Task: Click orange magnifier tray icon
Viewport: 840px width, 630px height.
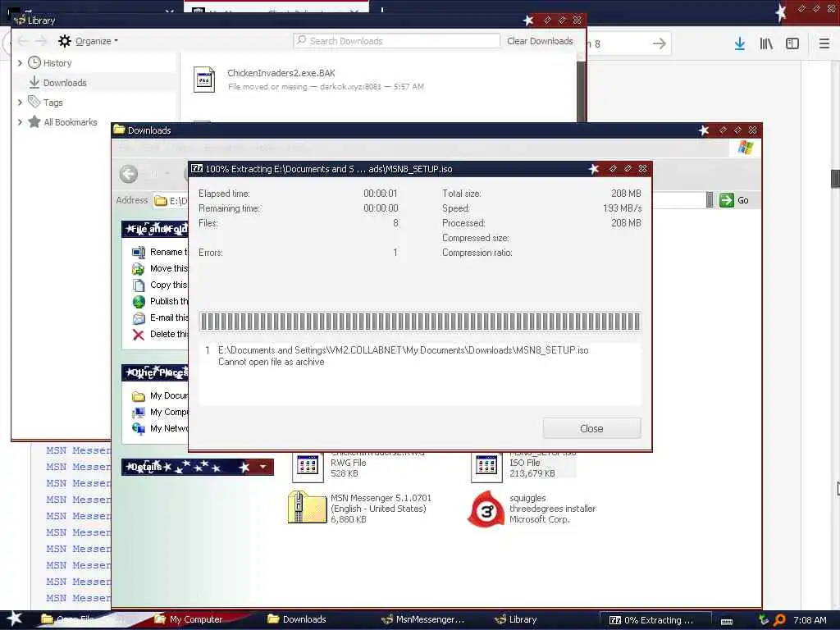Action: click(x=779, y=620)
